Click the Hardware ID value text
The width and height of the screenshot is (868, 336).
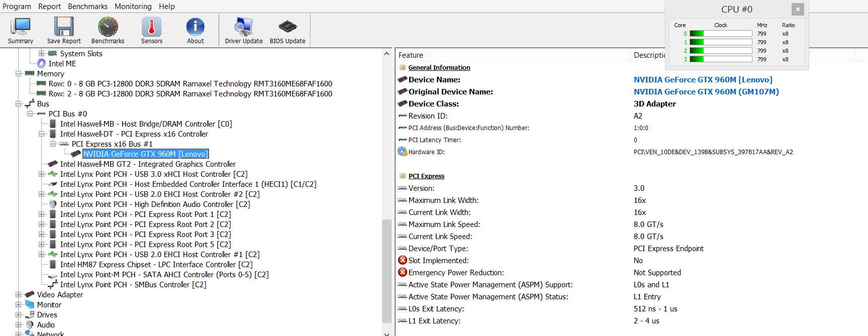[713, 152]
